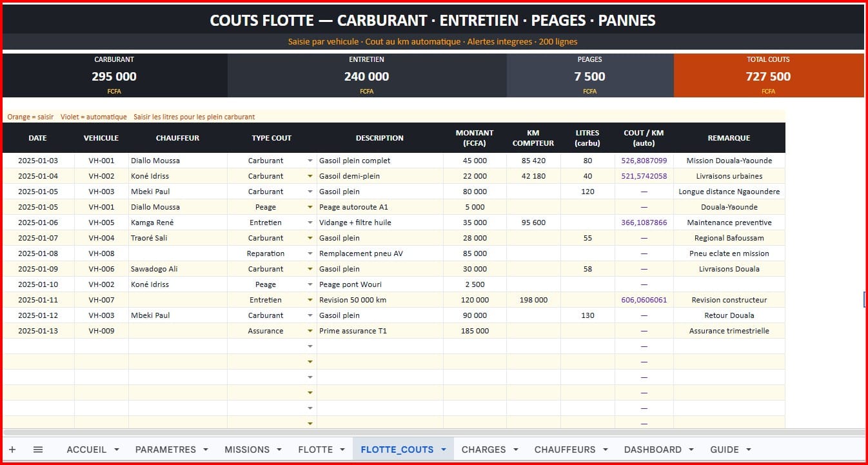Select the ENTRETIEN 240 000 summary card
This screenshot has height=465, width=868.
pos(367,75)
